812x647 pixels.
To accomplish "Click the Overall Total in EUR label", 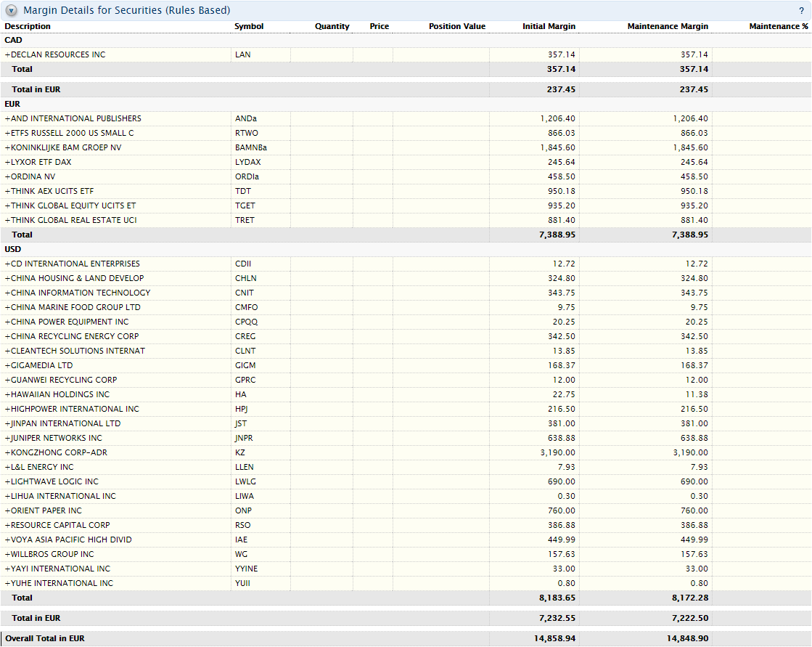I will pos(45,638).
